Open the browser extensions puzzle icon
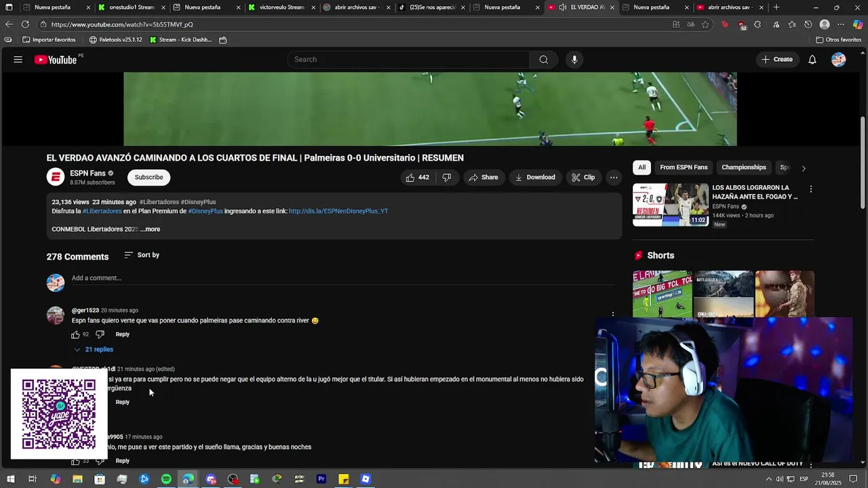 click(x=757, y=24)
